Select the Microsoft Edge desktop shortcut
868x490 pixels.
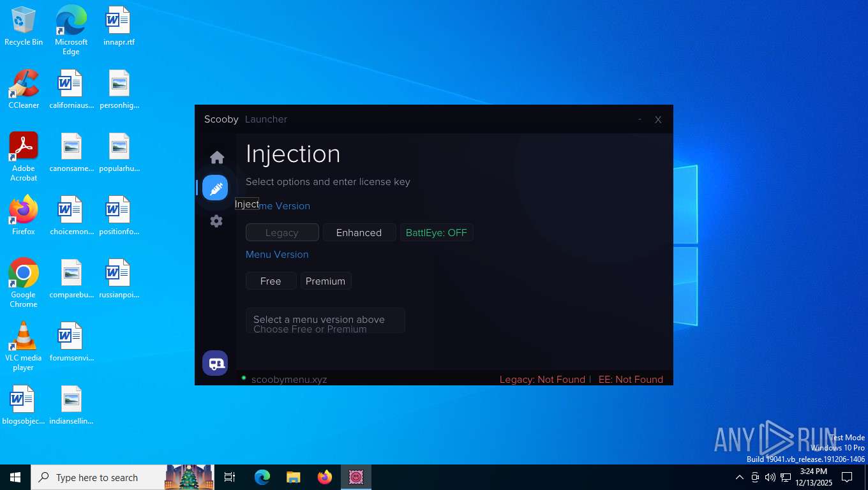(71, 31)
